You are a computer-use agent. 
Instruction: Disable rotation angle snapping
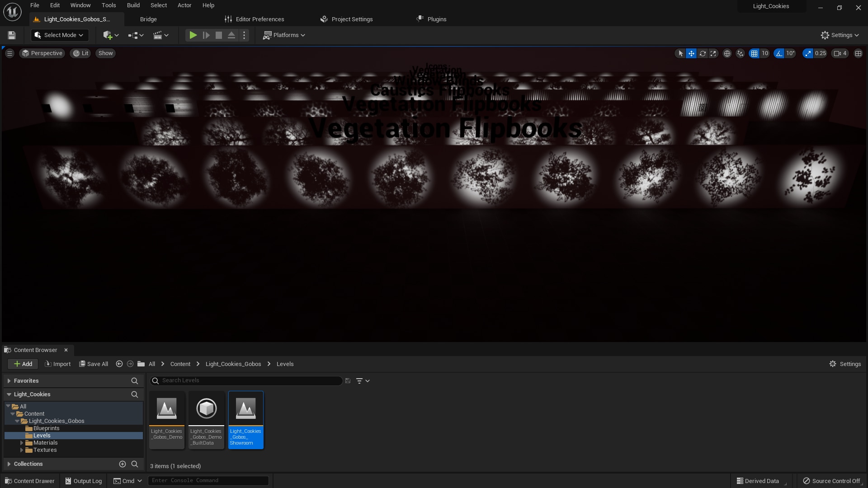[778, 53]
